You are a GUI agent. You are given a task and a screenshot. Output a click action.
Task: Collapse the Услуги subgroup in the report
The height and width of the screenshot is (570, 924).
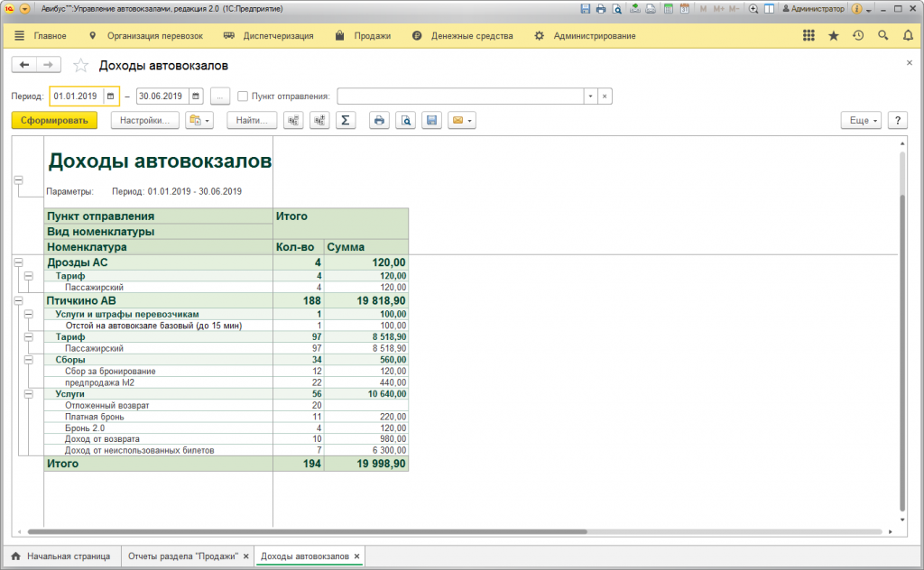[x=29, y=394]
